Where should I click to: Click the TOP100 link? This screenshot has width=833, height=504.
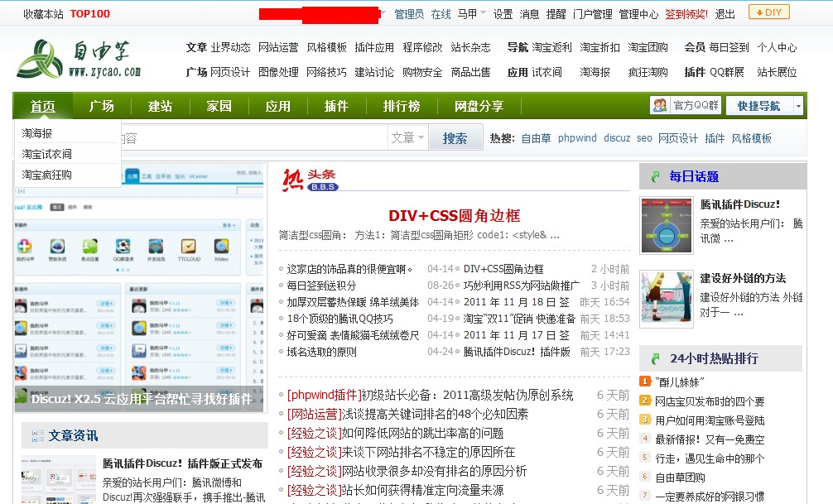click(x=89, y=14)
